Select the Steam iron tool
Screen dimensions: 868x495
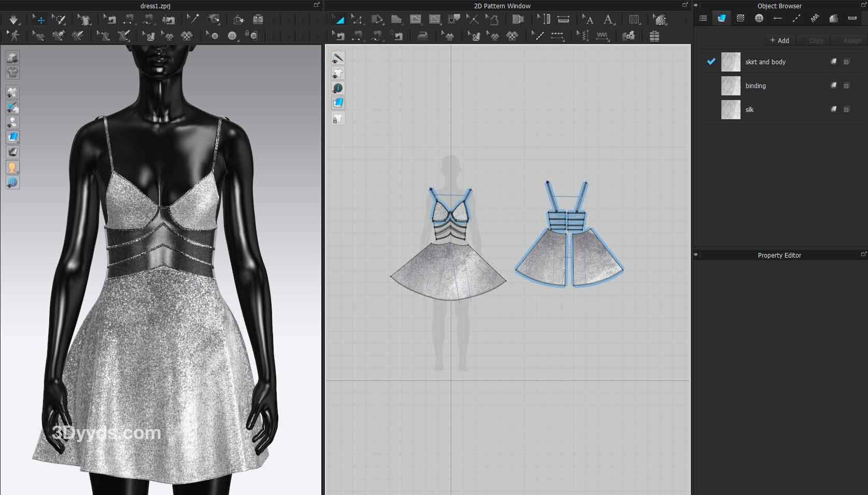point(423,36)
